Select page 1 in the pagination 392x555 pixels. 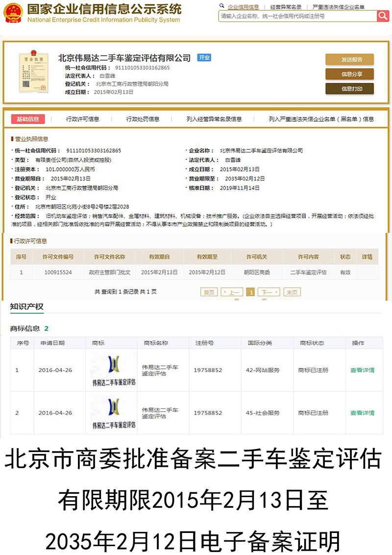pyautogui.click(x=250, y=292)
